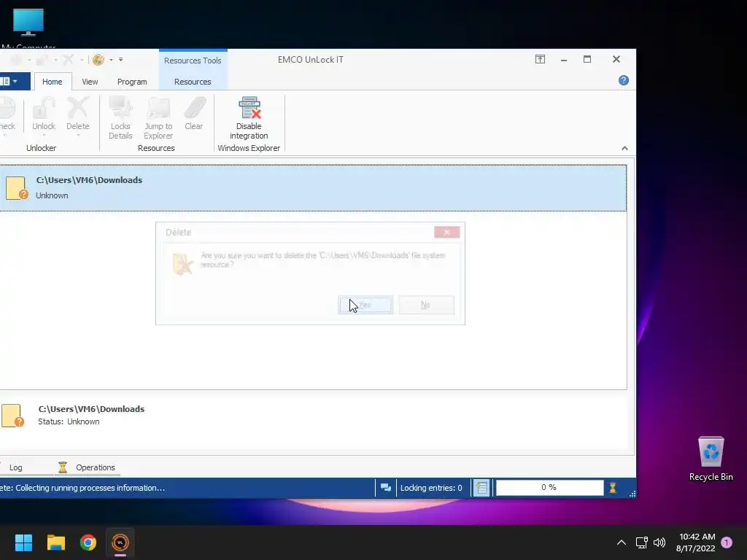Image resolution: width=747 pixels, height=560 pixels.
Task: Click the Resources Tools contextual tab header
Action: coord(193,61)
